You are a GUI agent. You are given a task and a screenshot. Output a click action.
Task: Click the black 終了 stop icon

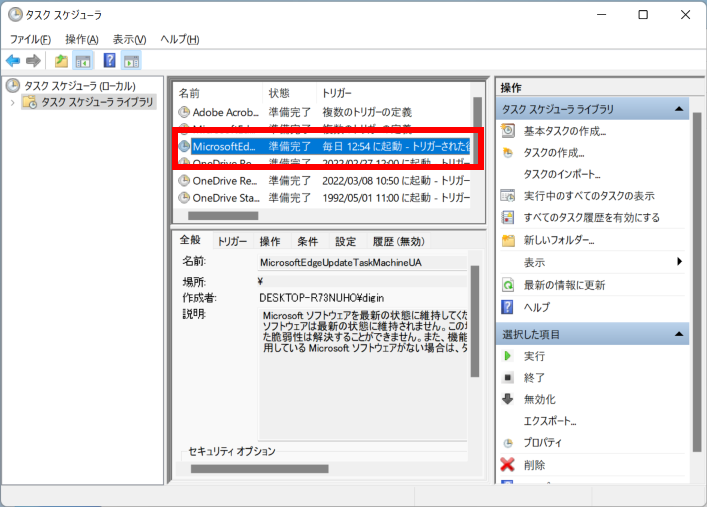pyautogui.click(x=508, y=378)
